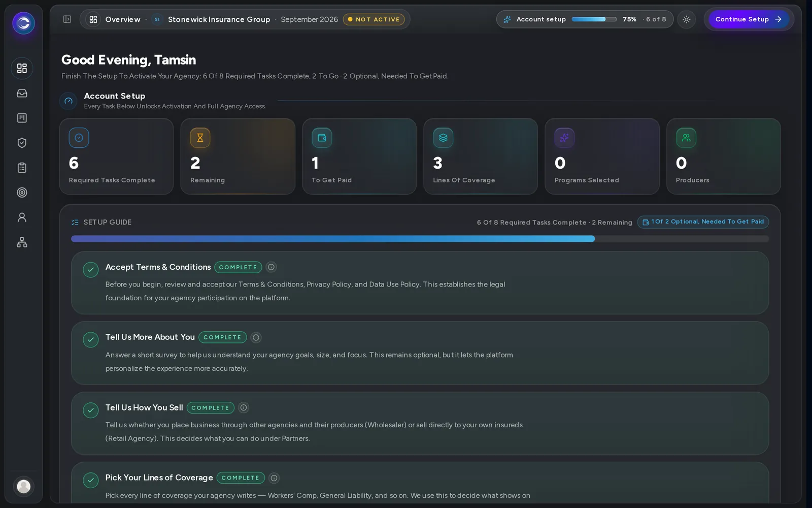Image resolution: width=812 pixels, height=508 pixels.
Task: Open the Required Tasks Complete card
Action: [116, 156]
